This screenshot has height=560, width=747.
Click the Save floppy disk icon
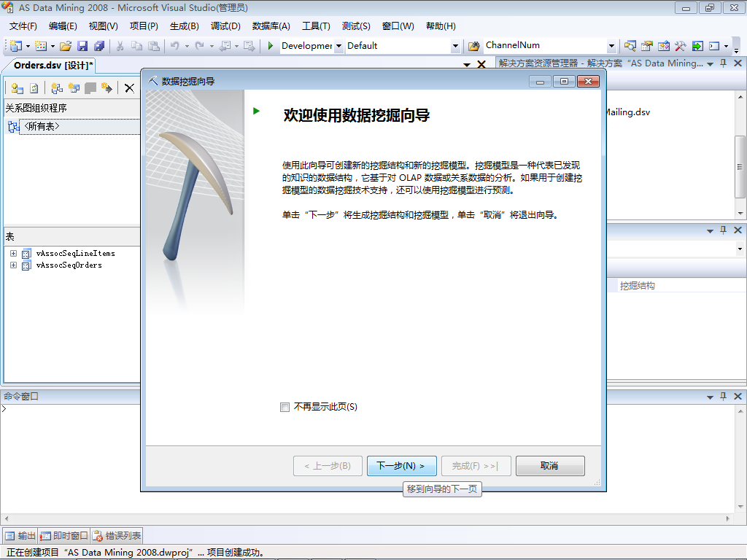[82, 46]
